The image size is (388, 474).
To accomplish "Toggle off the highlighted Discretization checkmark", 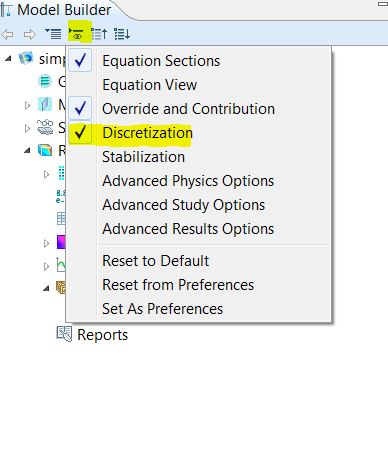I will click(x=80, y=133).
